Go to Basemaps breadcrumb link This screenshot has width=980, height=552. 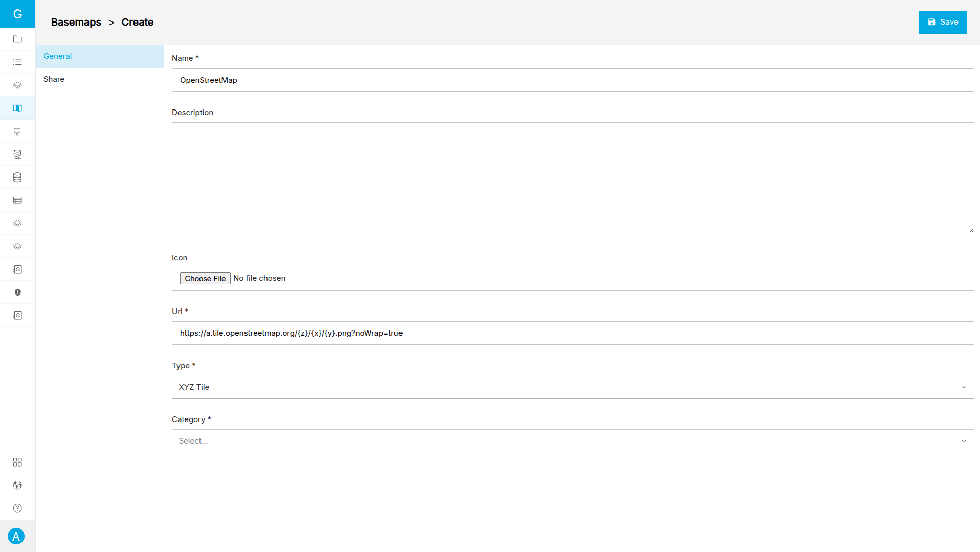click(76, 22)
